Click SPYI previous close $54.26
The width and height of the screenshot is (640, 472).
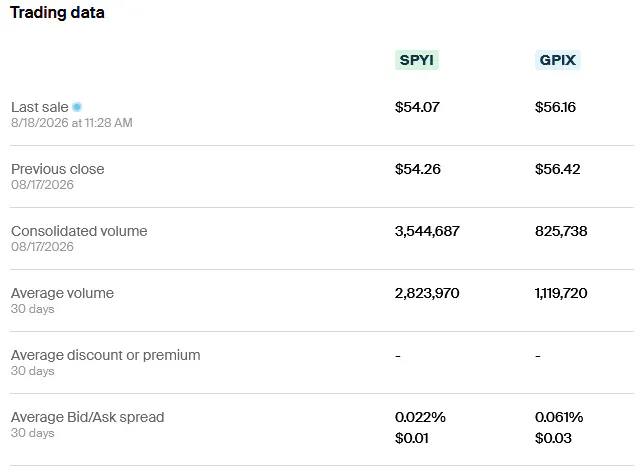click(x=418, y=169)
